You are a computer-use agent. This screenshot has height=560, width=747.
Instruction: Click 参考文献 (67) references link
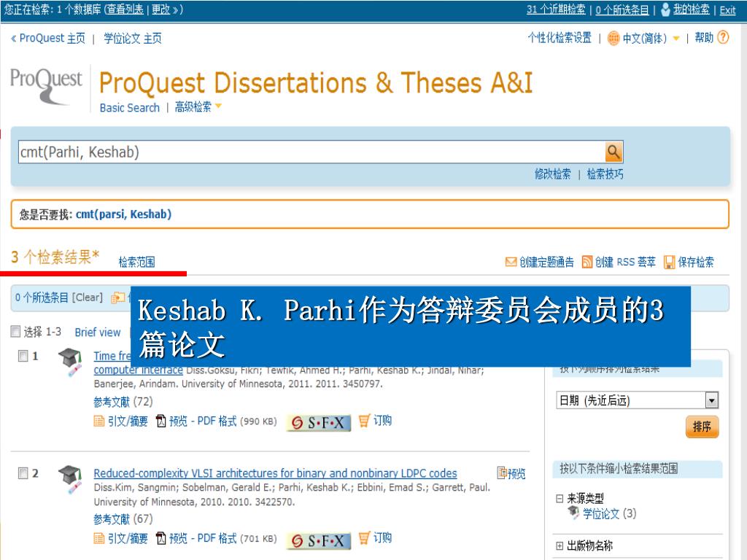[x=123, y=519]
